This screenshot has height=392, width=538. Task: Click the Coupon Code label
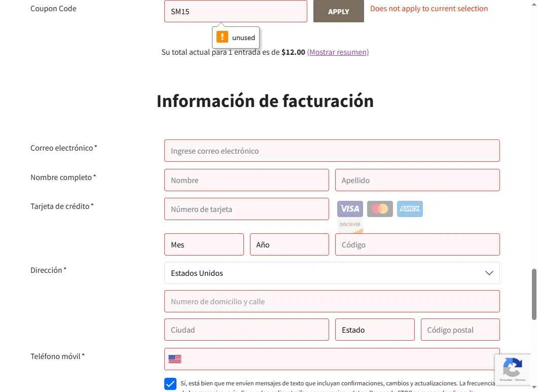tap(53, 9)
